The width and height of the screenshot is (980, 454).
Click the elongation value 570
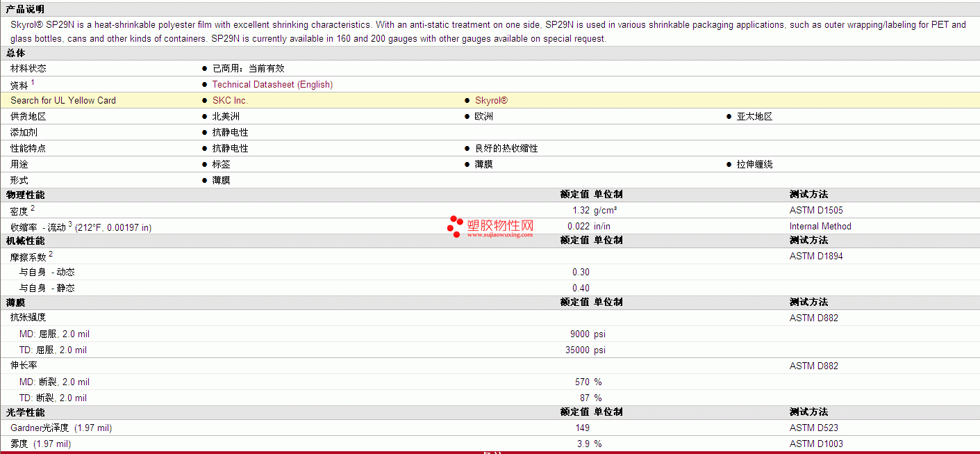click(582, 382)
